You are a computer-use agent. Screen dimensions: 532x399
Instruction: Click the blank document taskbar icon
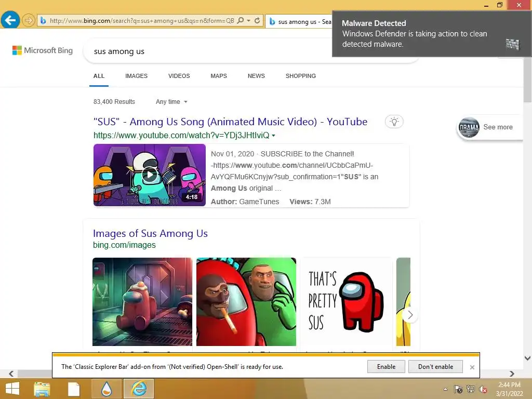point(74,389)
